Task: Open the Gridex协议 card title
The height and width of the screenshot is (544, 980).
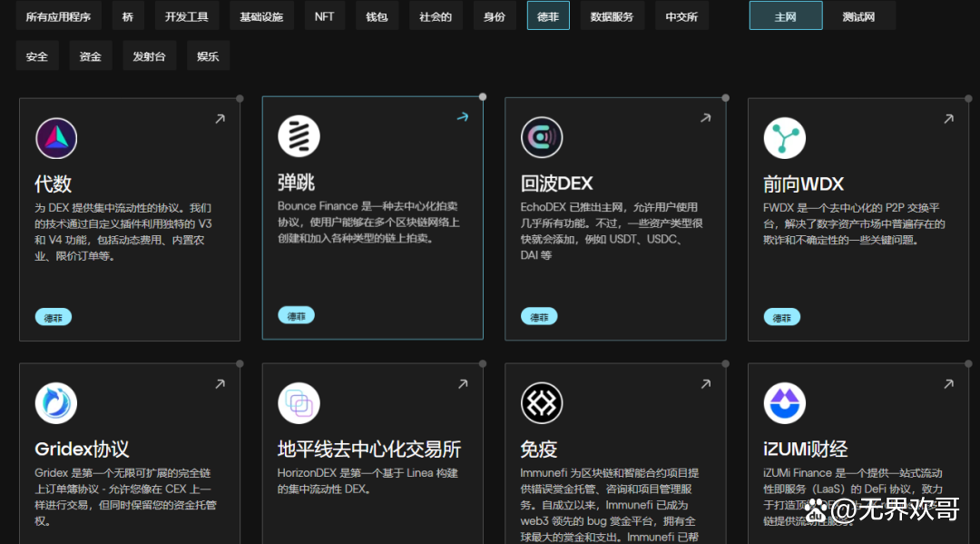Action: click(82, 449)
